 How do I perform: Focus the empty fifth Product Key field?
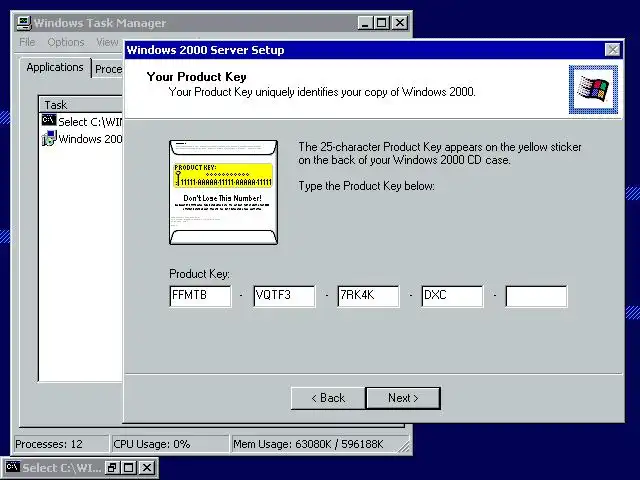[x=536, y=296]
